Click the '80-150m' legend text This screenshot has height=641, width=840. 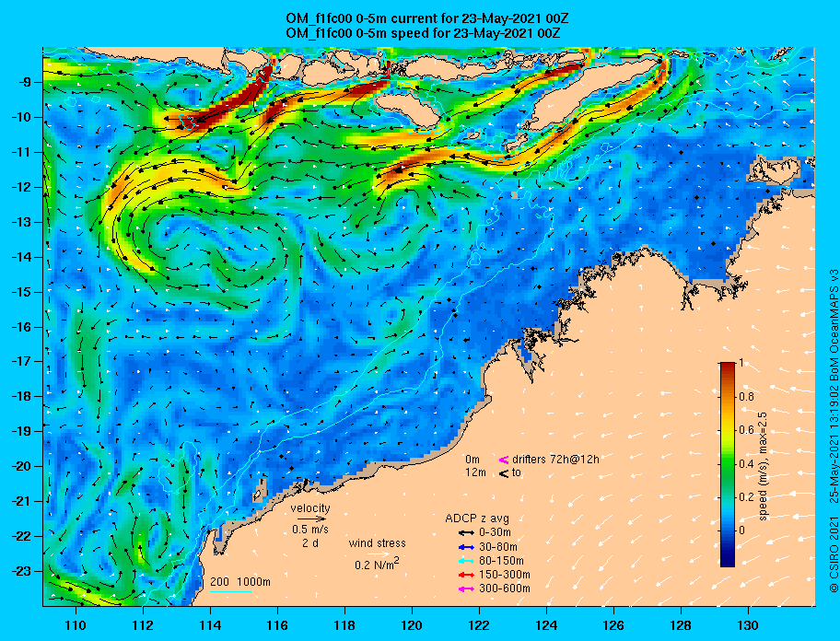[x=501, y=561]
